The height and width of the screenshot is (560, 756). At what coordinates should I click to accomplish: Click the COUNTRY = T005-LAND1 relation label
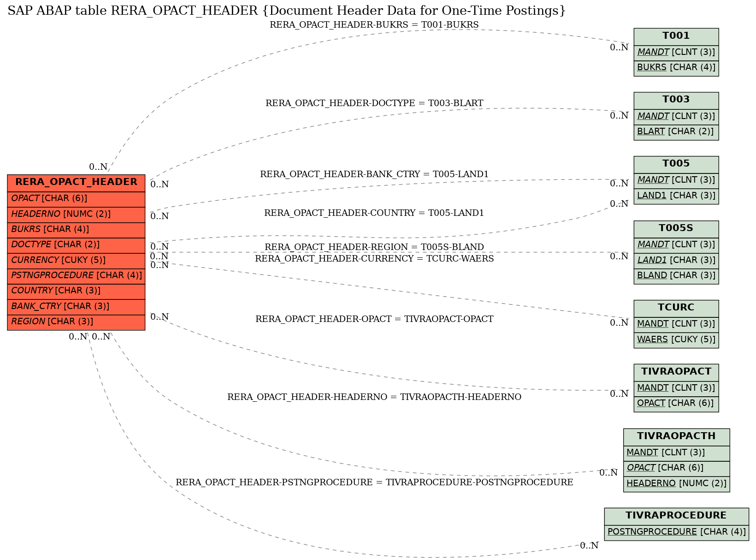(374, 213)
